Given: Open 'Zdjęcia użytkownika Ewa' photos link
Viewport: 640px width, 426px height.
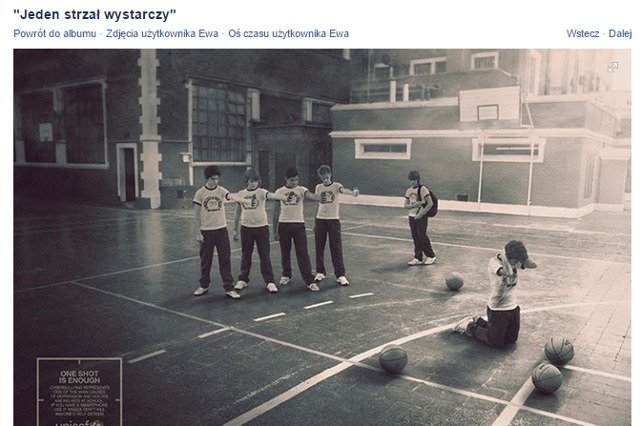Looking at the screenshot, I should (162, 33).
